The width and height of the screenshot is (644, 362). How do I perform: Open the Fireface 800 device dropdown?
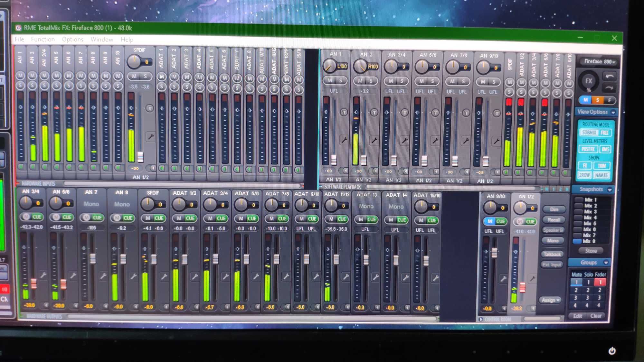600,61
